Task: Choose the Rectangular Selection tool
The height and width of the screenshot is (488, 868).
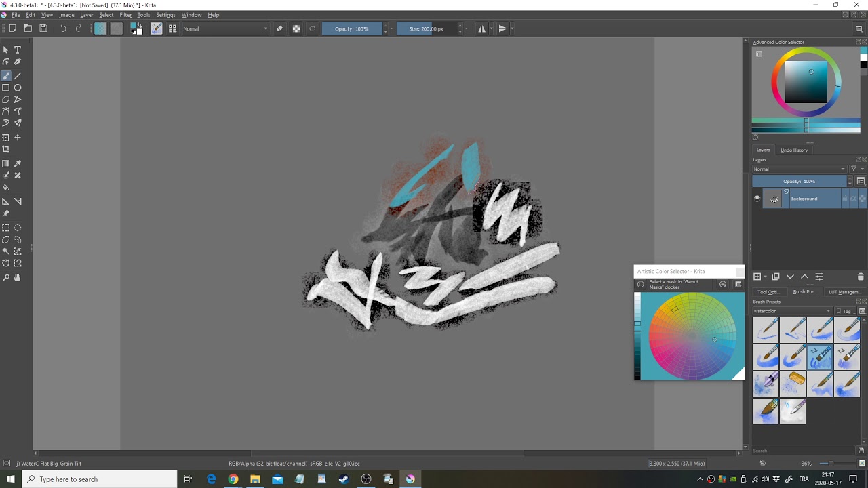Action: (6, 228)
